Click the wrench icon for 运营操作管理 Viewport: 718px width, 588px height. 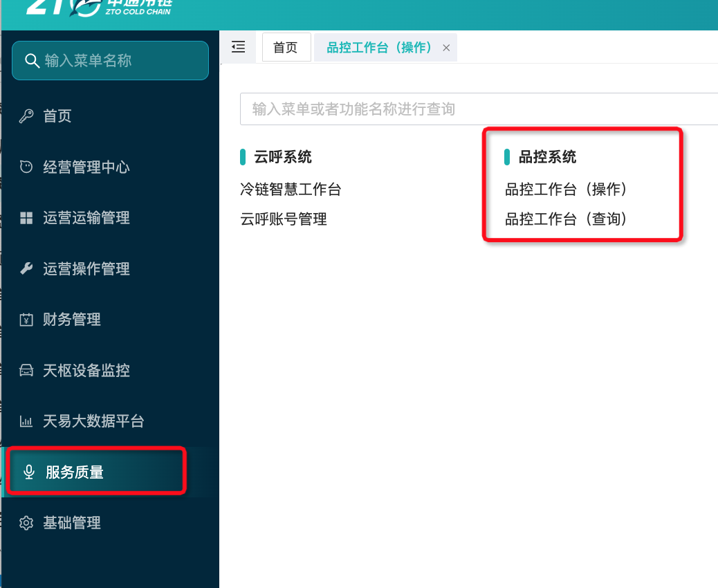(26, 268)
